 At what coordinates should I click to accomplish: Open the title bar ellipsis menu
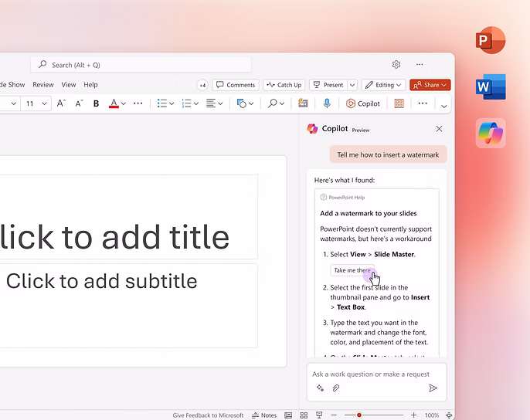point(420,64)
